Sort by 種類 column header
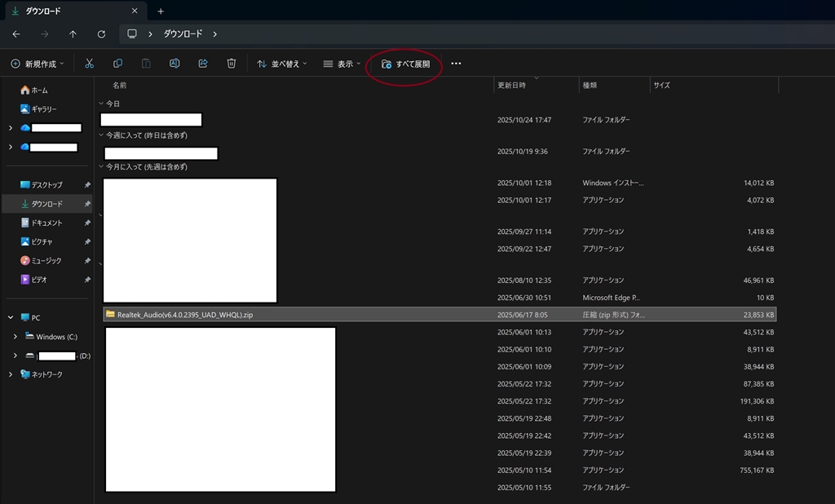The width and height of the screenshot is (835, 504). 590,86
